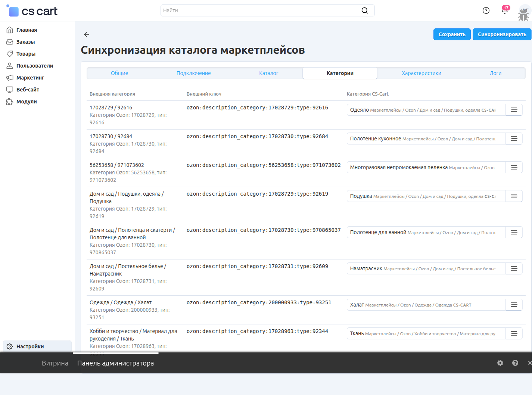The height and width of the screenshot is (395, 532).
Task: Click the Главная home icon in sidebar
Action: 10,30
